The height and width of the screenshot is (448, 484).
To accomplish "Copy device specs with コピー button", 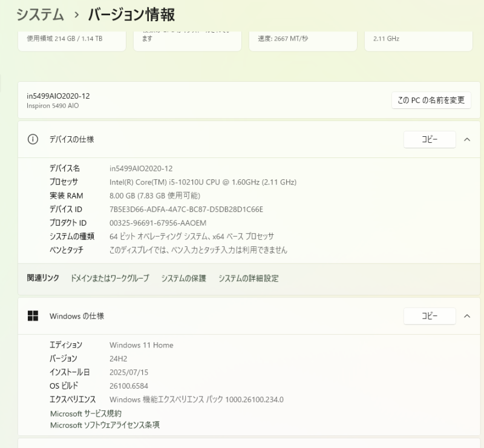I will click(x=429, y=139).
